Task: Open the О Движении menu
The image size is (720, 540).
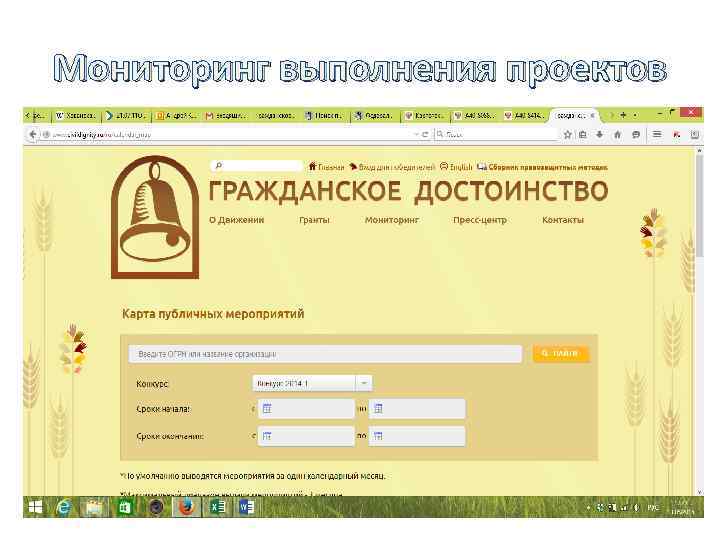Action: 236,220
